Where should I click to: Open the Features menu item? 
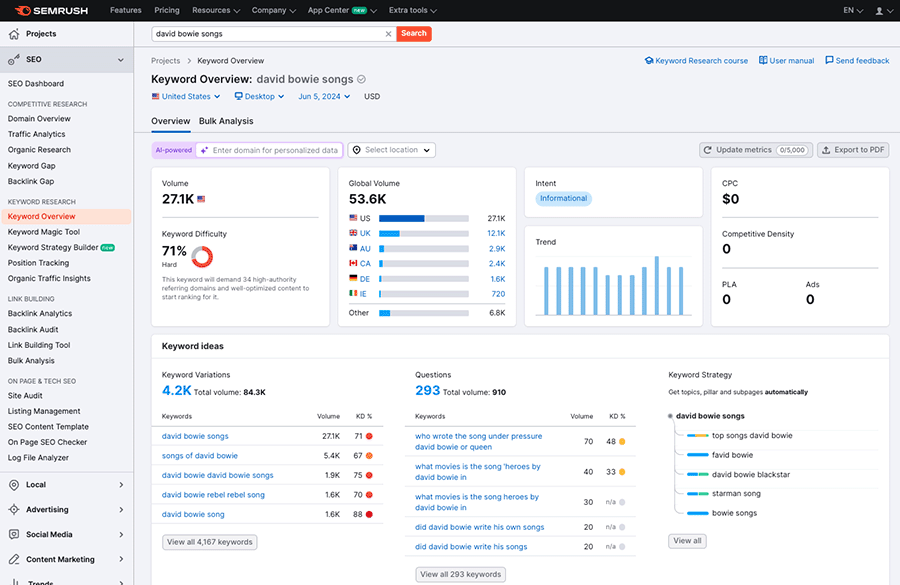pos(126,10)
